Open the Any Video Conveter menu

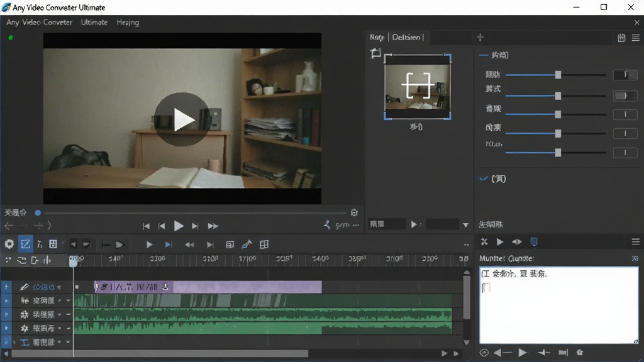click(40, 23)
